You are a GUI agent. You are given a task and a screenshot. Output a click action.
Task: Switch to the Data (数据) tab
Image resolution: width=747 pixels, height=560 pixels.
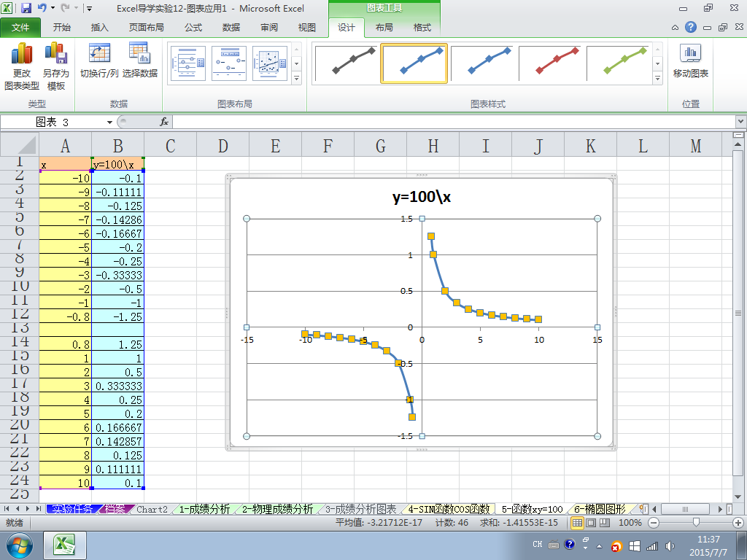click(x=231, y=27)
